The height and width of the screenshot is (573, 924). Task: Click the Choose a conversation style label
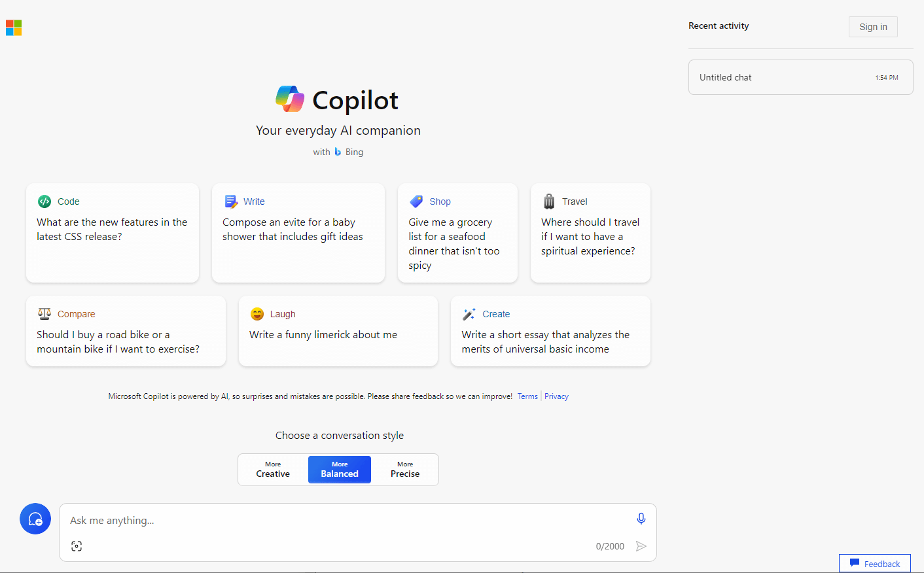pyautogui.click(x=340, y=436)
